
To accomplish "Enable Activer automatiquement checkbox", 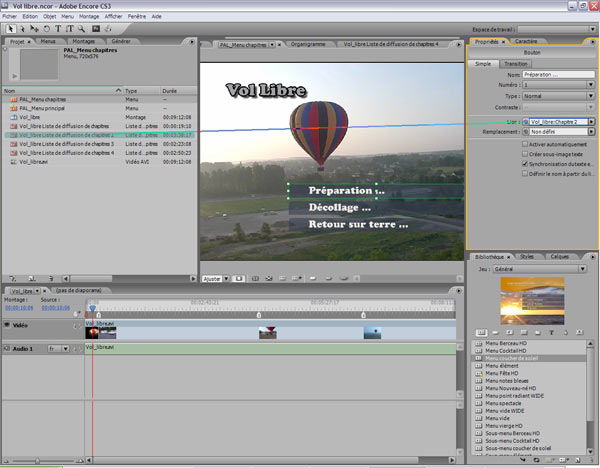I will click(526, 144).
